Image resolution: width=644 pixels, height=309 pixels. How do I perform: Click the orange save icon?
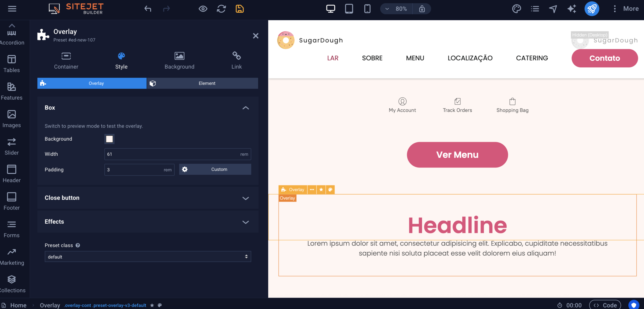tap(239, 9)
